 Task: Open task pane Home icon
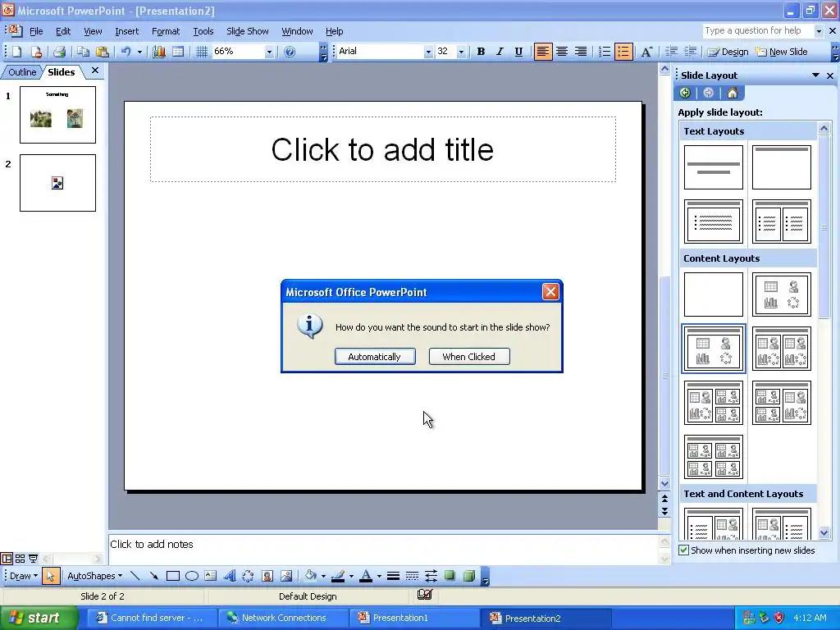[x=733, y=93]
